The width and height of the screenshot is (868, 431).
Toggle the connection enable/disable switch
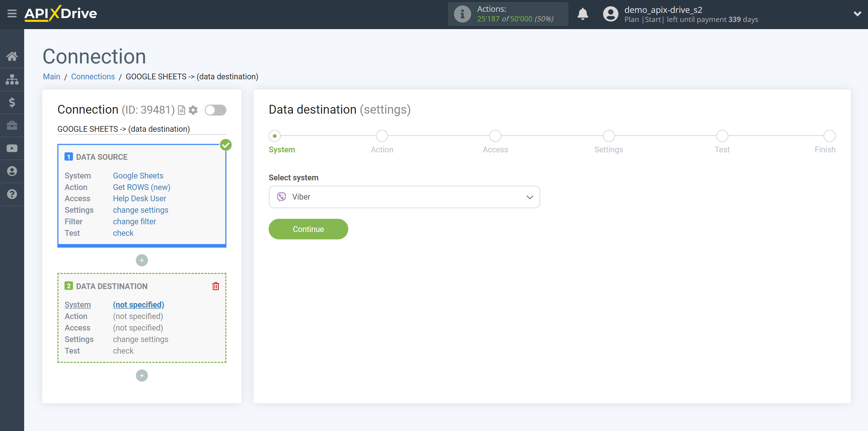coord(215,110)
